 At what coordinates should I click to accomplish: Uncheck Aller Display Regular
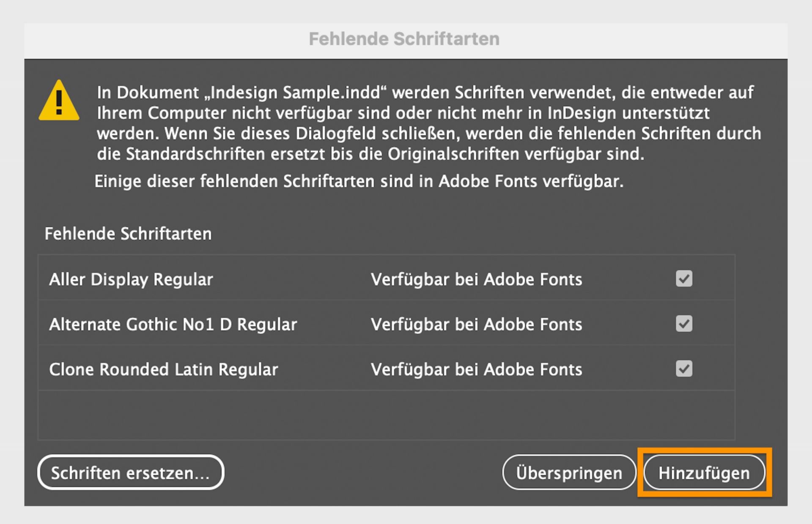coord(684,278)
